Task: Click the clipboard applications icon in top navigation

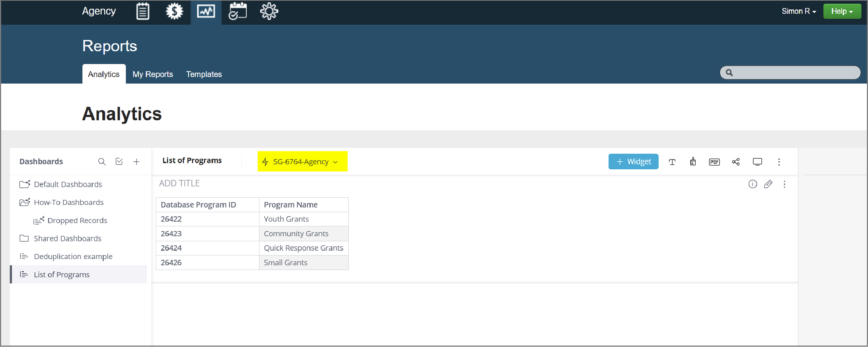Action: click(143, 12)
